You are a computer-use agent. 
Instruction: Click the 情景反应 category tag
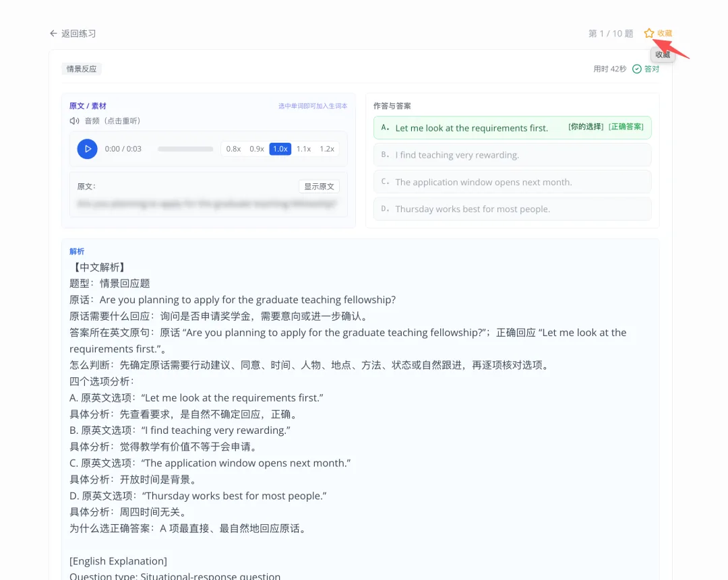pyautogui.click(x=82, y=69)
